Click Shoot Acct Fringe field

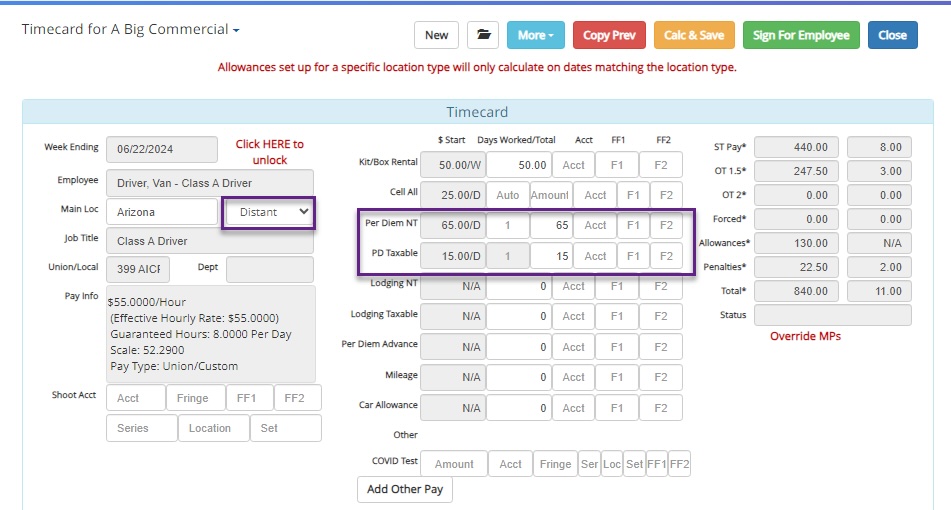coord(195,398)
